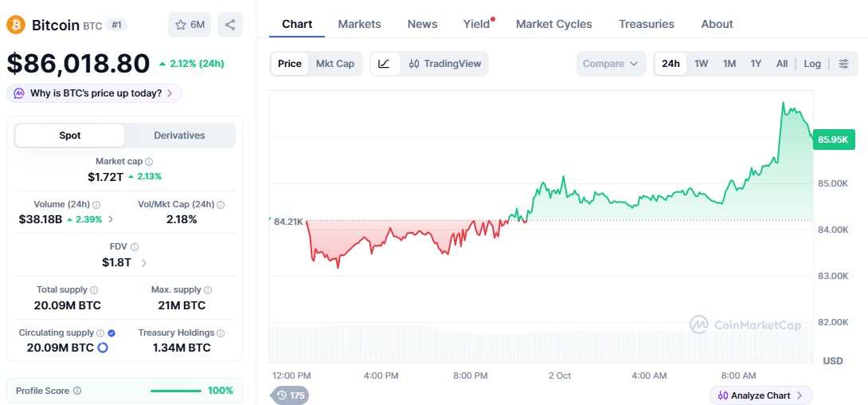Select the Spot toggle
Image resolution: width=868 pixels, height=405 pixels.
point(70,136)
